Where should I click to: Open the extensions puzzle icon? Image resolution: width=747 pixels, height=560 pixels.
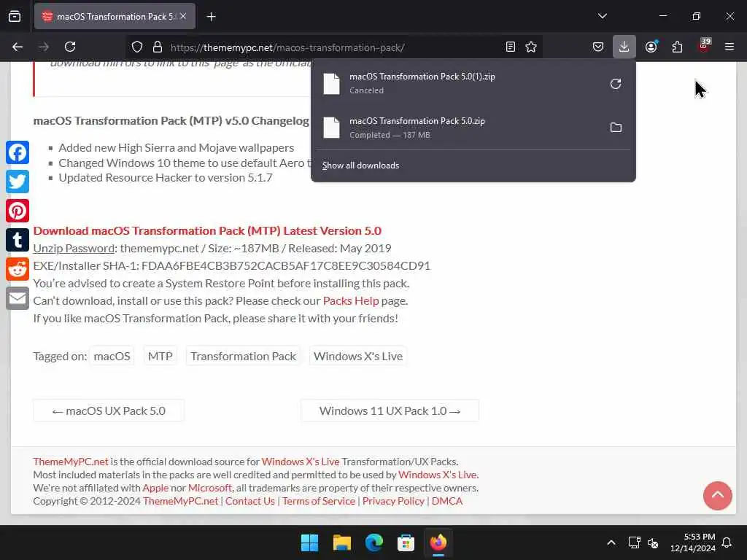tap(677, 47)
